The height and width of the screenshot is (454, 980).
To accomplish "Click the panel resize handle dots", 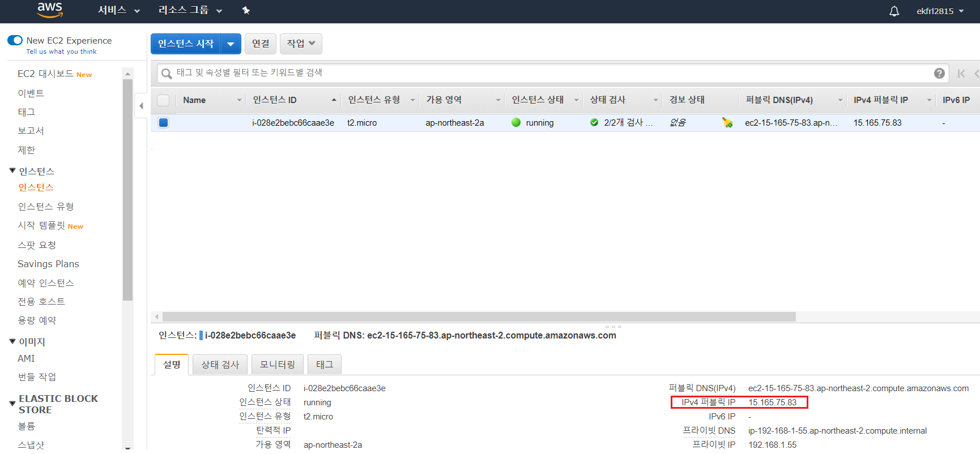I will point(613,327).
